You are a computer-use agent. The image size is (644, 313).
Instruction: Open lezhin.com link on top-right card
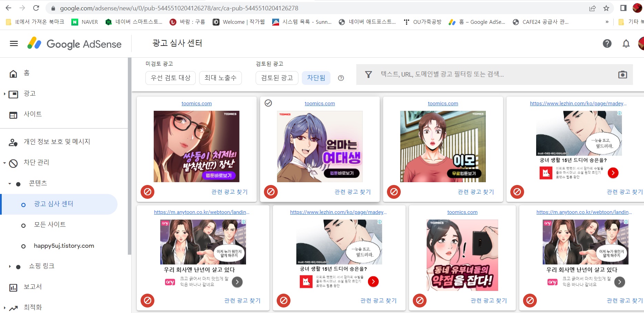pyautogui.click(x=578, y=104)
